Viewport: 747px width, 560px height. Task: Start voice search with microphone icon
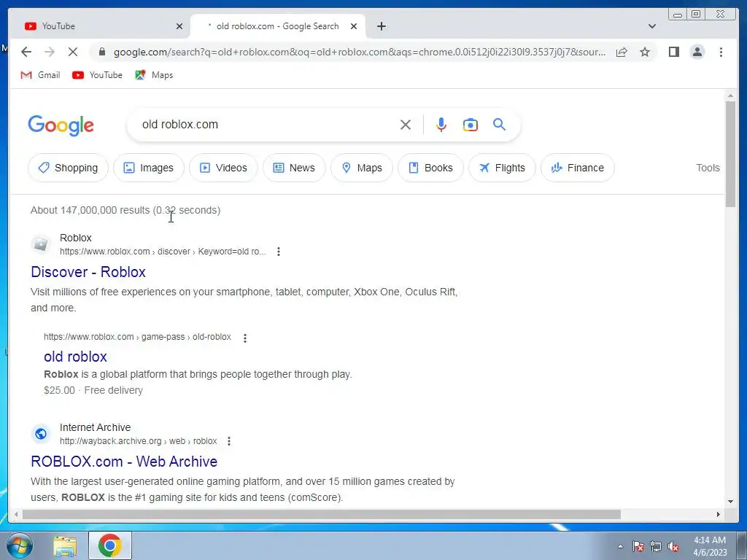(441, 125)
